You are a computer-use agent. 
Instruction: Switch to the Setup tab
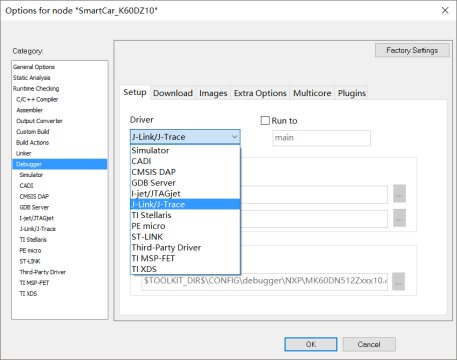point(135,92)
